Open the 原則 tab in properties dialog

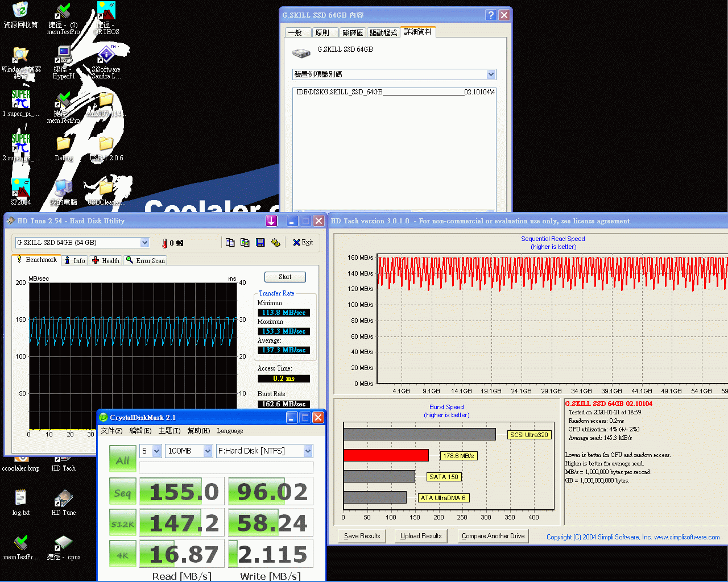click(x=325, y=33)
